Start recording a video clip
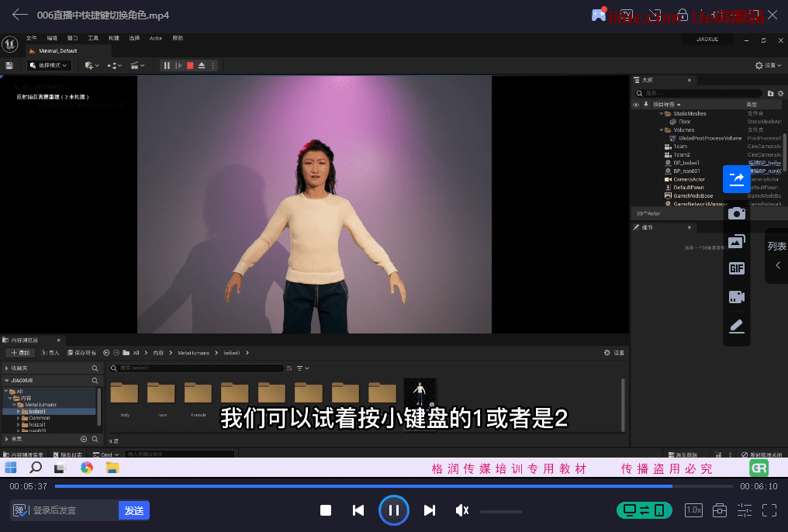 [736, 296]
